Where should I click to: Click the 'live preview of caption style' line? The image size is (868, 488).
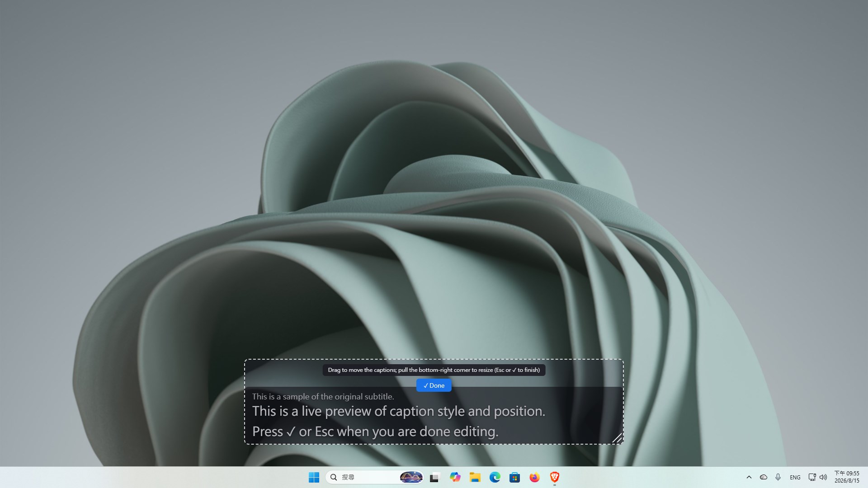click(x=398, y=411)
